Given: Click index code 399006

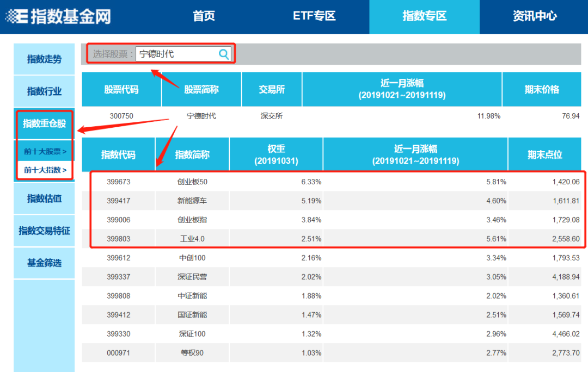Looking at the screenshot, I should 119,220.
